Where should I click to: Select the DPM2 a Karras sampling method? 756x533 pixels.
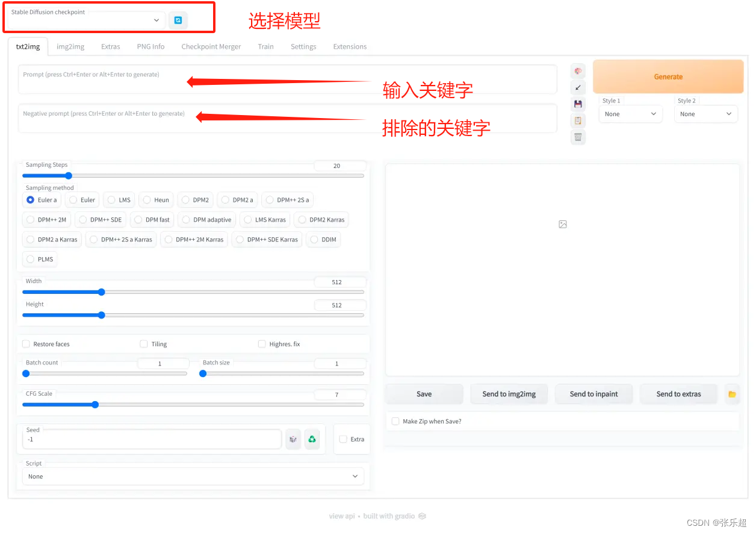(52, 239)
